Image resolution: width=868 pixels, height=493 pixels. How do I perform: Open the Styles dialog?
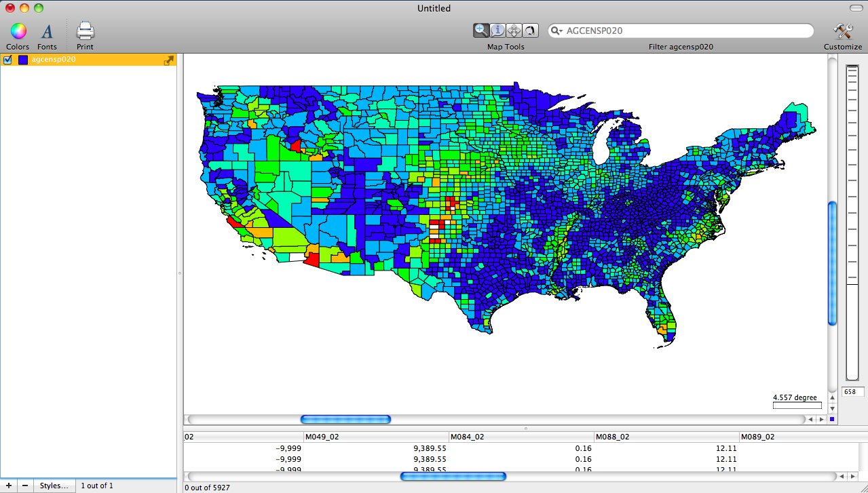coord(54,485)
